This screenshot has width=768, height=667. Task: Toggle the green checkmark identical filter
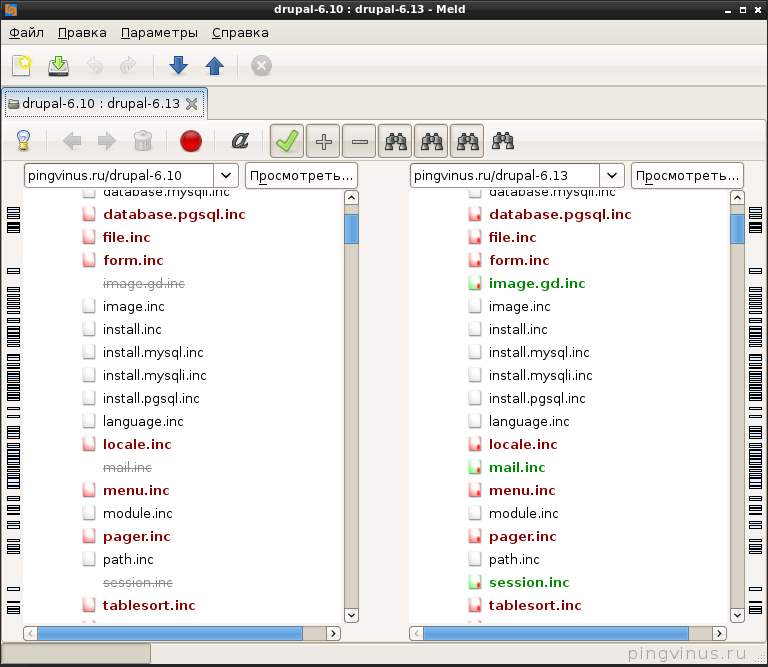pos(287,141)
